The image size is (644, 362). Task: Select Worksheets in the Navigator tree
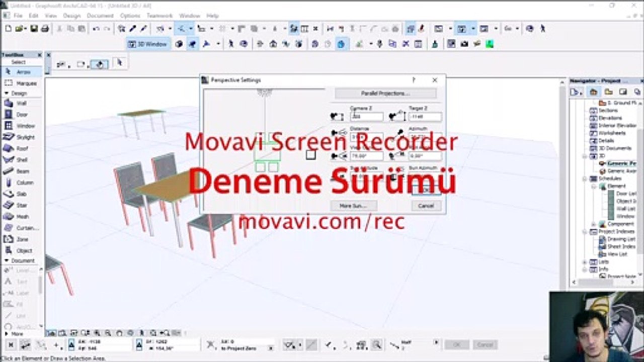coord(612,133)
